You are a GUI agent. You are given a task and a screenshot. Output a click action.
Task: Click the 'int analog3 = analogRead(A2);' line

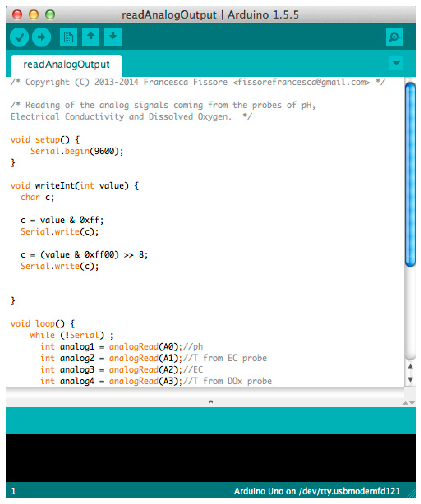click(x=111, y=370)
